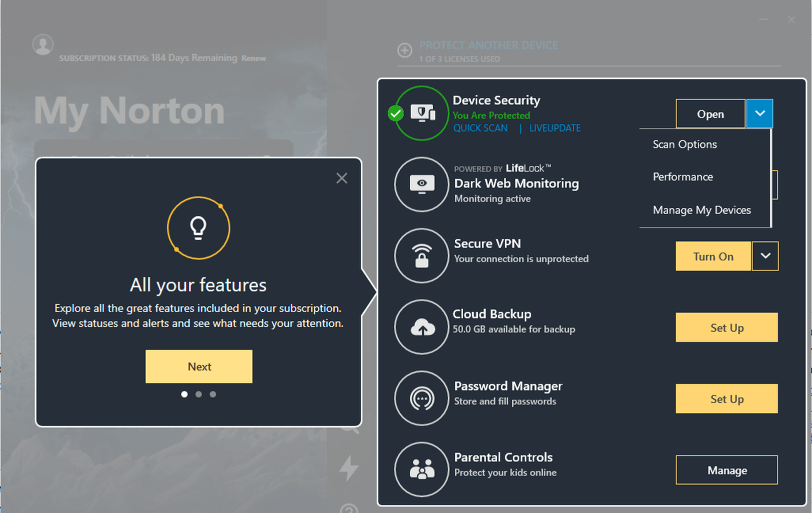Screen dimensions: 812x513
Task: Click the 'Dark Web Monitoring' title
Action: 516,183
